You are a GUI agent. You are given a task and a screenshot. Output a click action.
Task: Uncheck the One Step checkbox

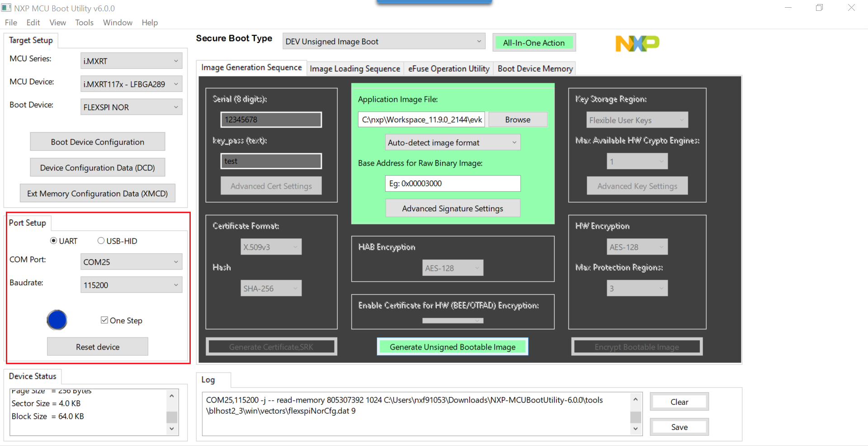click(x=104, y=320)
